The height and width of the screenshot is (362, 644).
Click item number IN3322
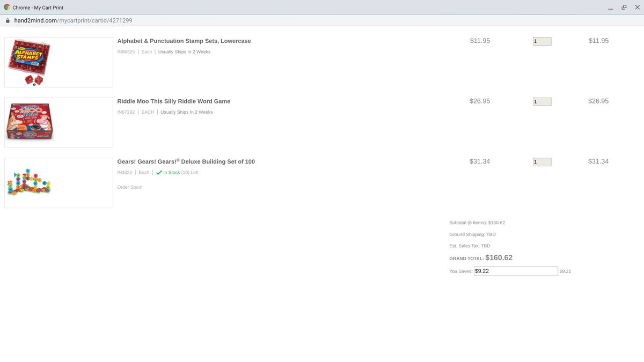[124, 172]
